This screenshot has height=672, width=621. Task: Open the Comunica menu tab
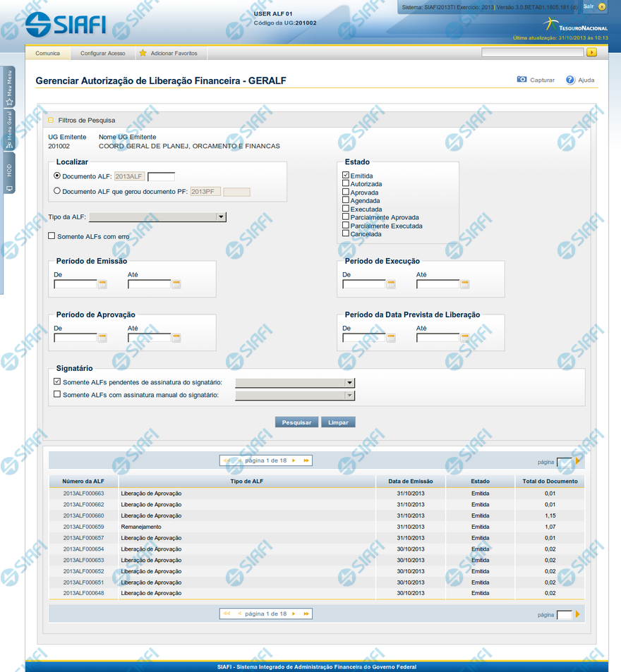pos(48,53)
